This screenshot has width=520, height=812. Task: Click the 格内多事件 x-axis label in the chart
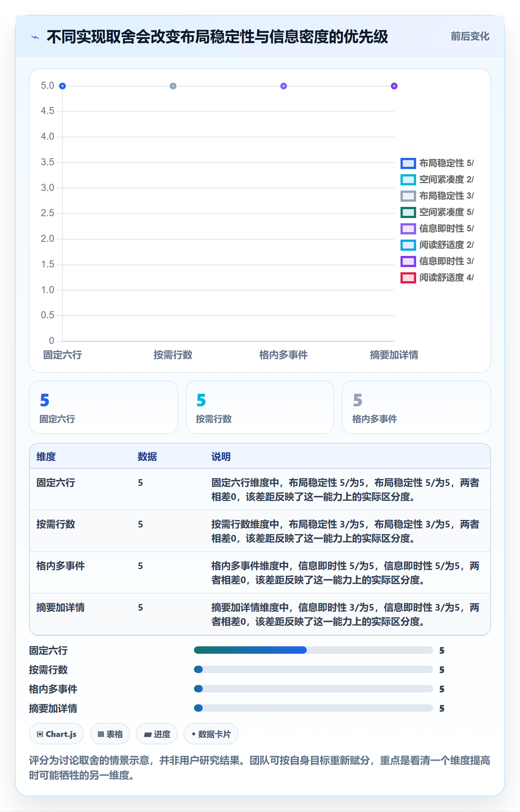284,355
